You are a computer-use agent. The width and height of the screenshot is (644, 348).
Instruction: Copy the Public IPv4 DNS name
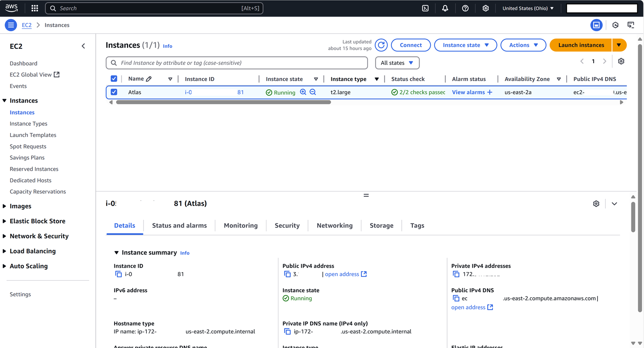[x=456, y=298]
